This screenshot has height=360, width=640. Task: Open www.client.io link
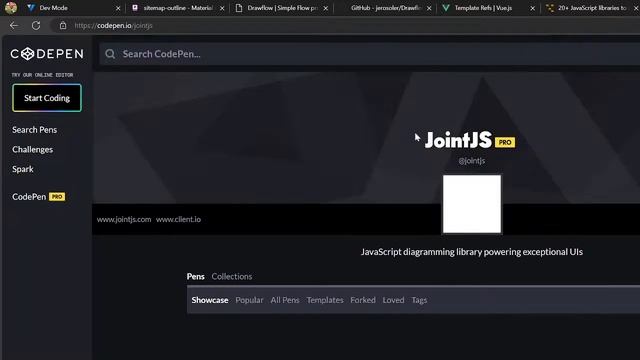(x=178, y=219)
